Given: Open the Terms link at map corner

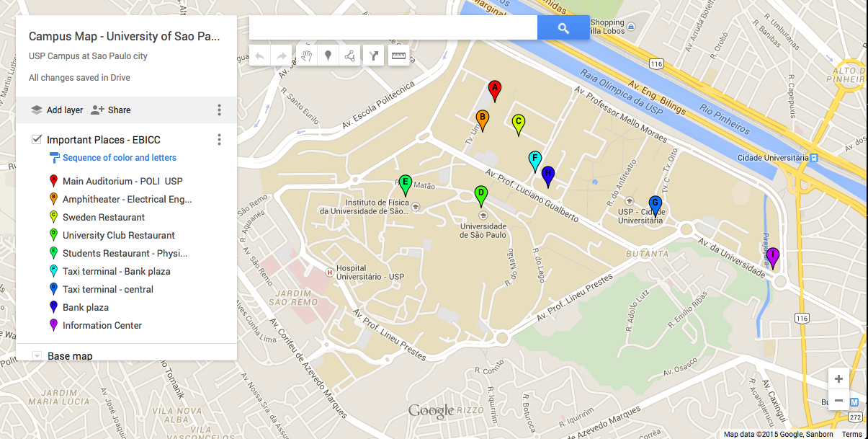Looking at the screenshot, I should pyautogui.click(x=852, y=434).
